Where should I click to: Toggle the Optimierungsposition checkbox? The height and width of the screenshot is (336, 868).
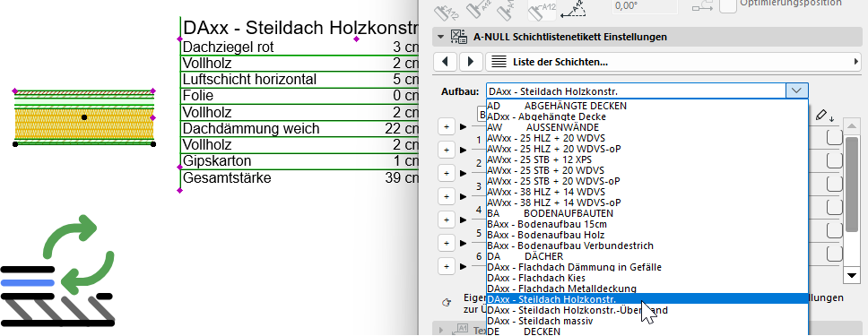pos(727,5)
